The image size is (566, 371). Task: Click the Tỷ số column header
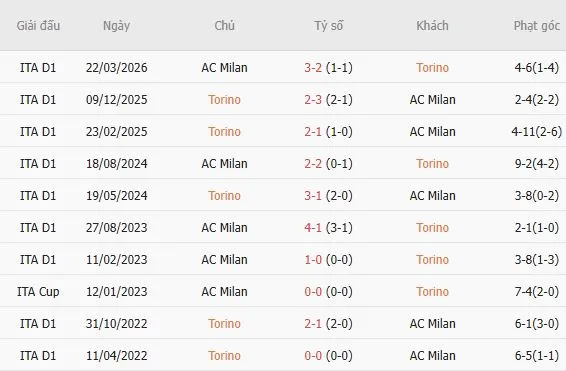[x=328, y=26]
